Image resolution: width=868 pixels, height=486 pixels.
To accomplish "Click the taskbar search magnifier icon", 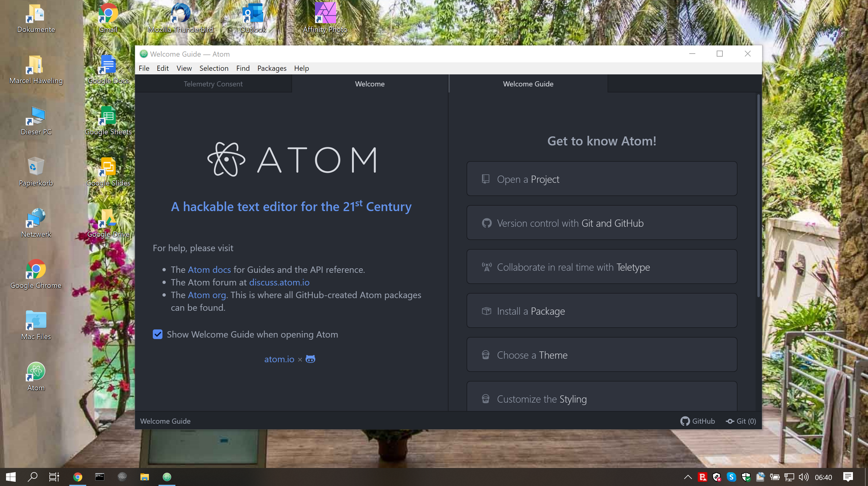I will pyautogui.click(x=33, y=477).
